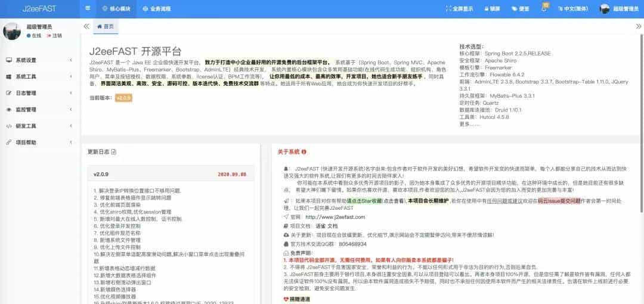Open the 中文(简体) language dropdown
This screenshot has width=644, height=304.
(x=574, y=8)
